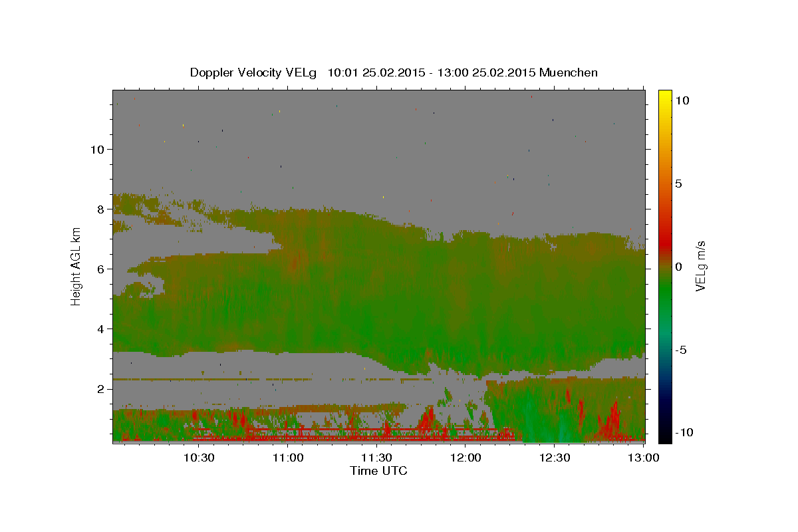Screen dimensions: 798x532
Task: Click the 'Time UTC' axis label
Action: coord(378,471)
